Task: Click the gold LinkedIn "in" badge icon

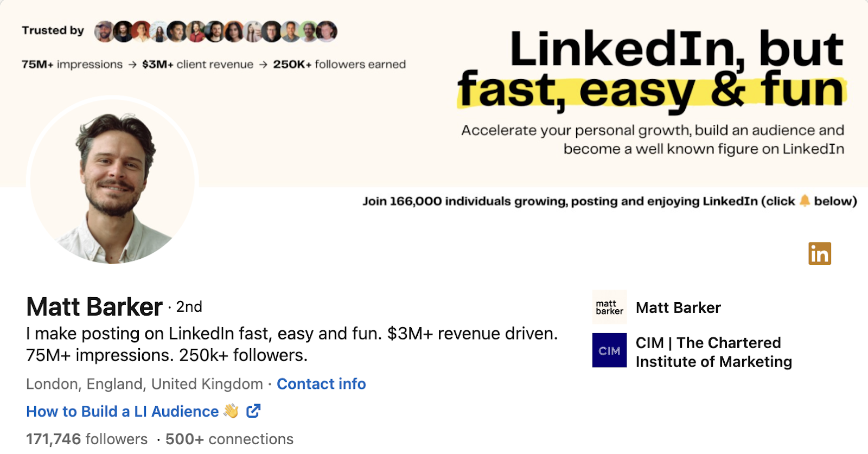Action: [x=821, y=254]
